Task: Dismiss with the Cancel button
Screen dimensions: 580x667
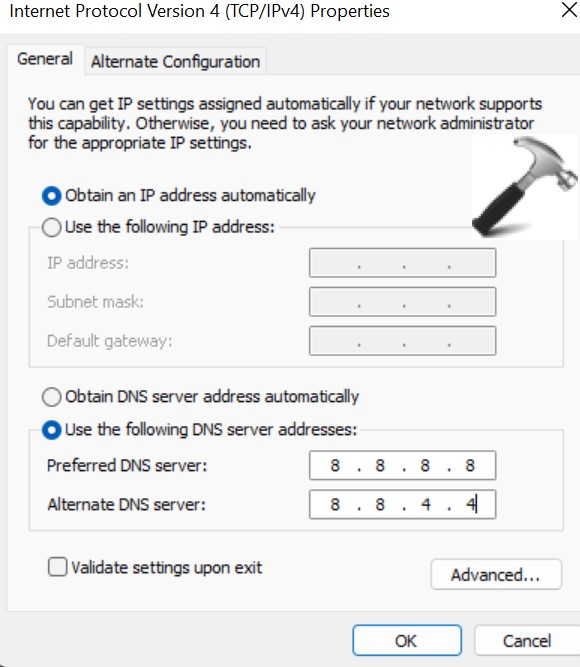Action: coord(527,640)
